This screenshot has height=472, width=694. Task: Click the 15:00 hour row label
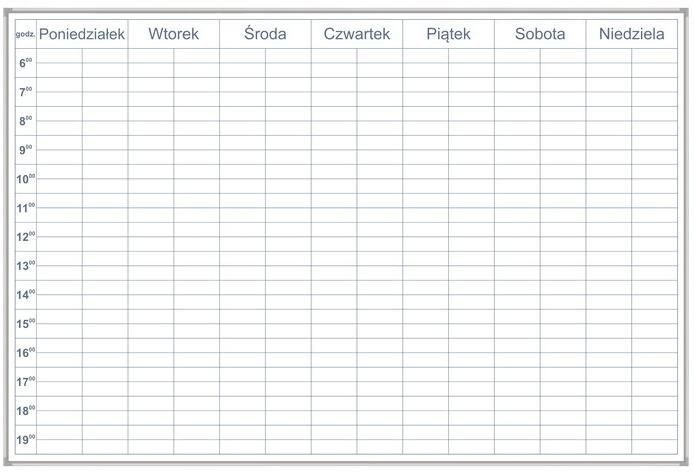[x=26, y=324]
